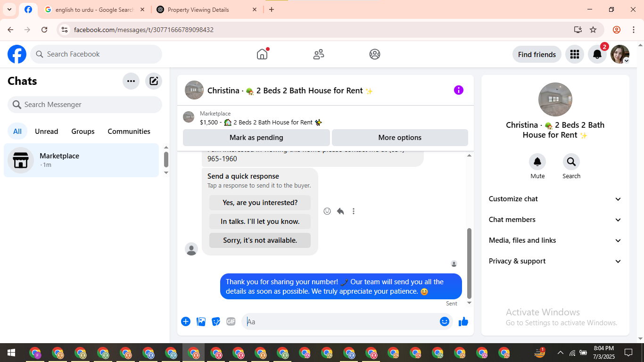Expand Media, files and links section
This screenshot has height=362, width=644.
pyautogui.click(x=555, y=240)
